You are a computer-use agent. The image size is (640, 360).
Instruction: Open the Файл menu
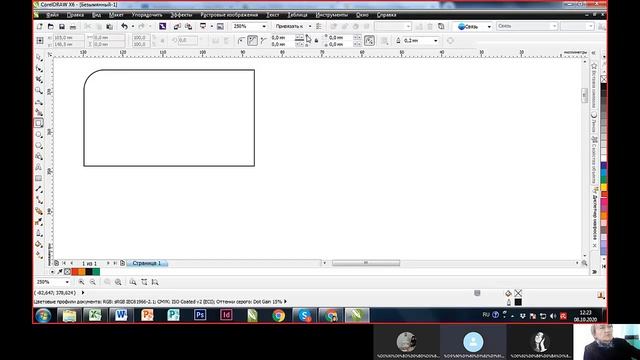tap(52, 15)
